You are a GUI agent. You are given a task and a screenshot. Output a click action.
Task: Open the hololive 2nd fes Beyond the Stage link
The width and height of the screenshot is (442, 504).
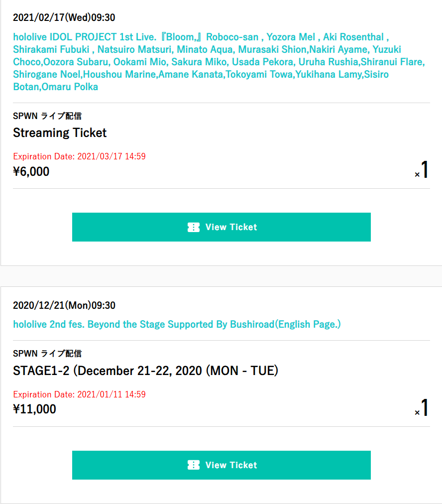tap(177, 324)
